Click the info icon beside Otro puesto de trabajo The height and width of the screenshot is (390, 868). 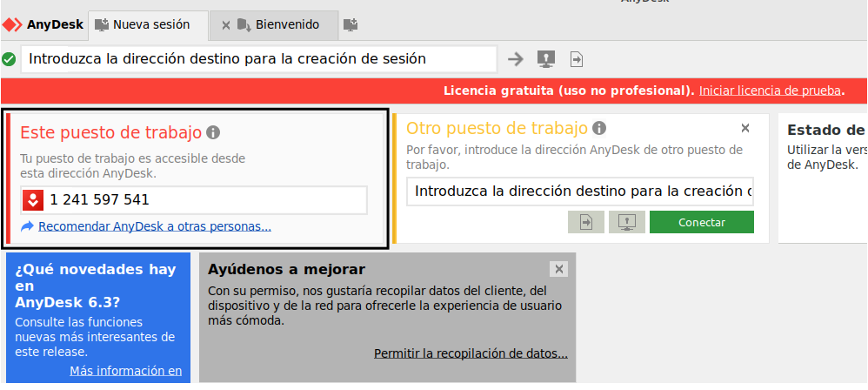pyautogui.click(x=599, y=128)
